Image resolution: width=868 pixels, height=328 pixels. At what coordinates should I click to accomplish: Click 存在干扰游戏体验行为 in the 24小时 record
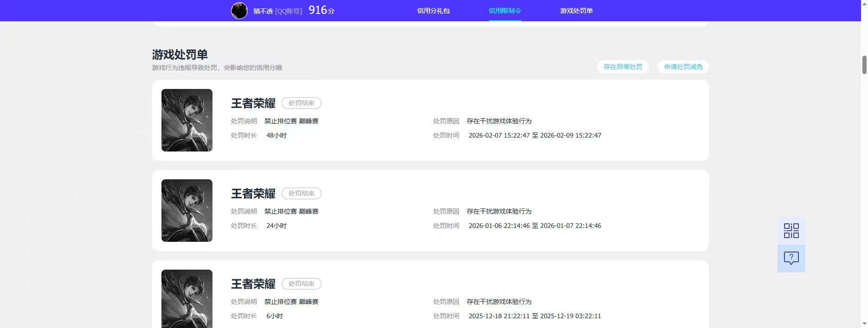click(x=499, y=211)
